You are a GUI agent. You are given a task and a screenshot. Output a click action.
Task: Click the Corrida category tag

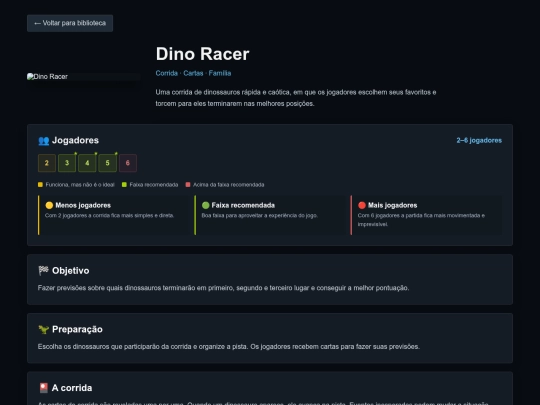click(167, 73)
